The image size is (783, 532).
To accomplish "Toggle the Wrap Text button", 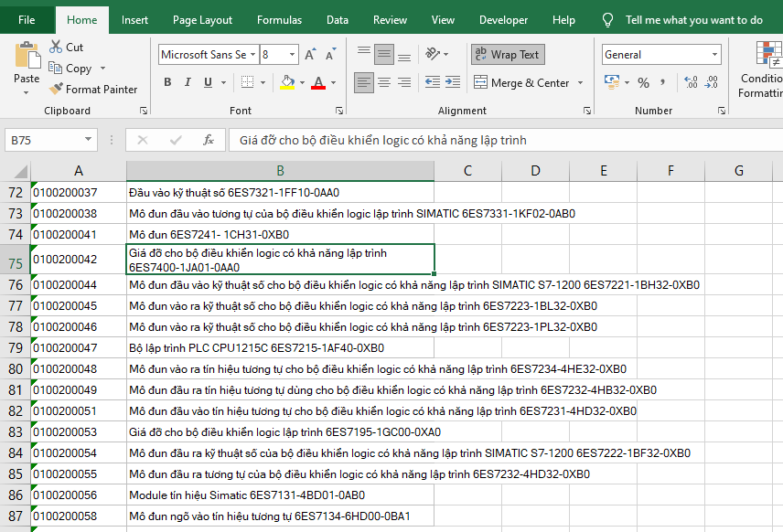I will tap(506, 55).
